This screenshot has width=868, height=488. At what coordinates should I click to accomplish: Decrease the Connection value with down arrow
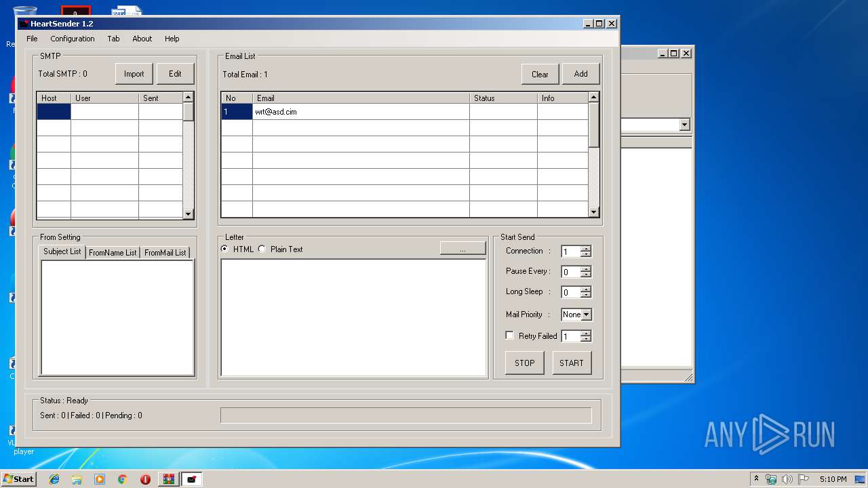(586, 254)
